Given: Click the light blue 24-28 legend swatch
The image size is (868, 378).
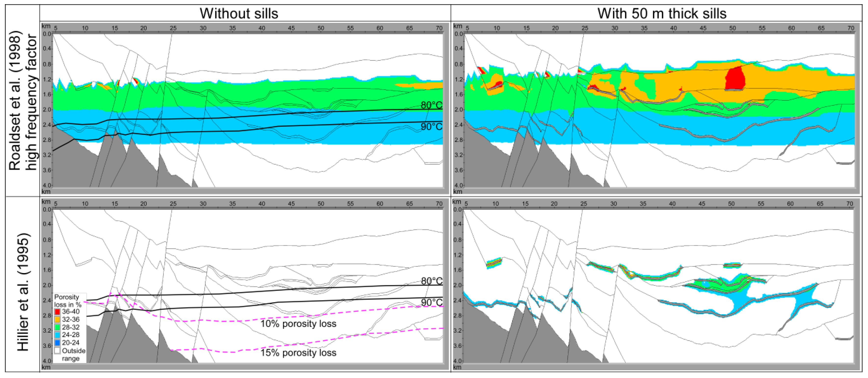Looking at the screenshot, I should point(57,335).
